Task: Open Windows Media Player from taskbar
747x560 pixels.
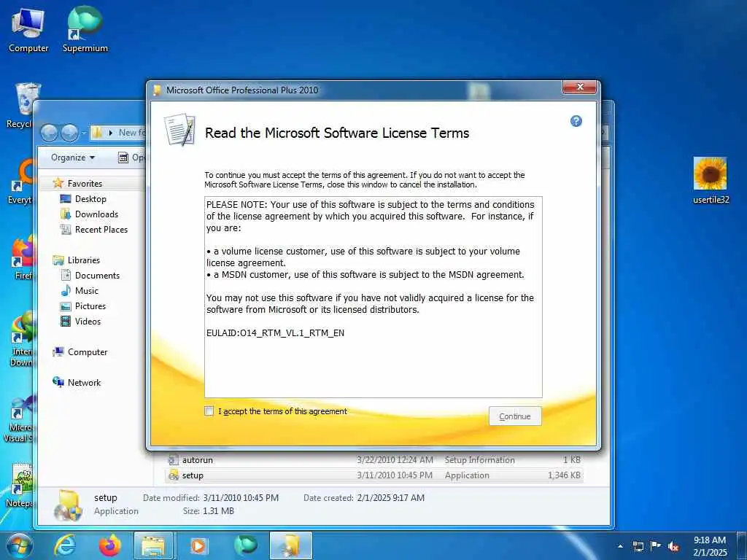Action: 199,545
